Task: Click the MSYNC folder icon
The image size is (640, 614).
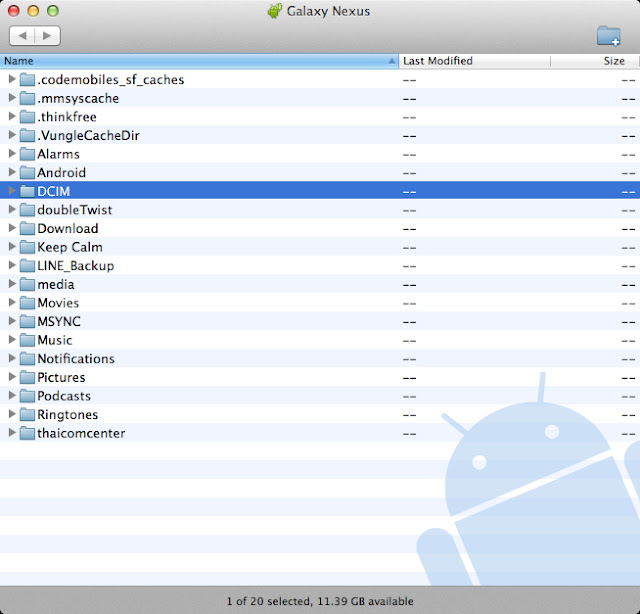Action: [x=27, y=322]
